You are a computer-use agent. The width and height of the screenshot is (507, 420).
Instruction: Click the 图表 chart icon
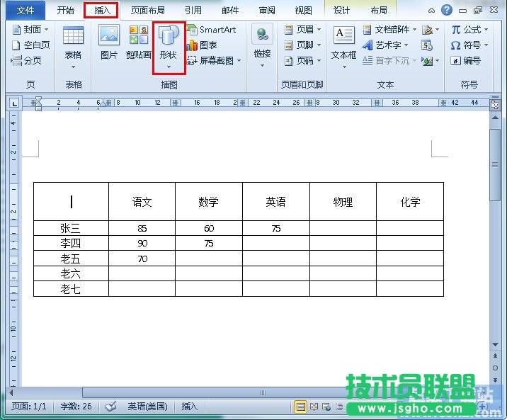[x=203, y=45]
